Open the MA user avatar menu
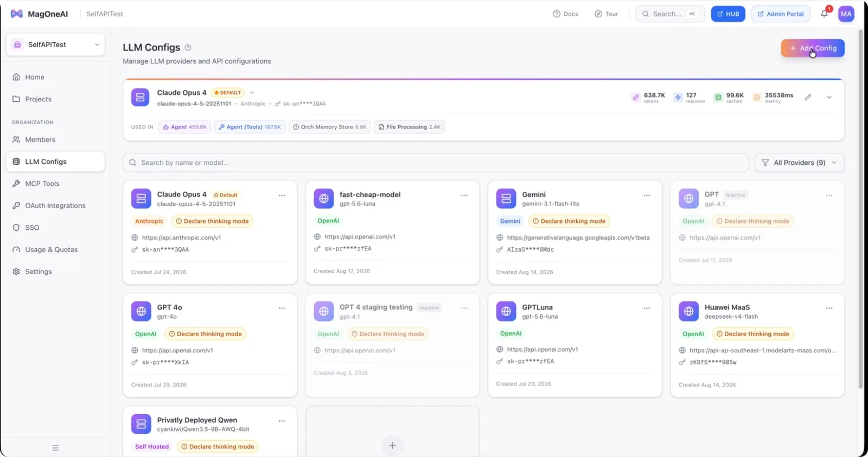The image size is (868, 457). click(846, 14)
